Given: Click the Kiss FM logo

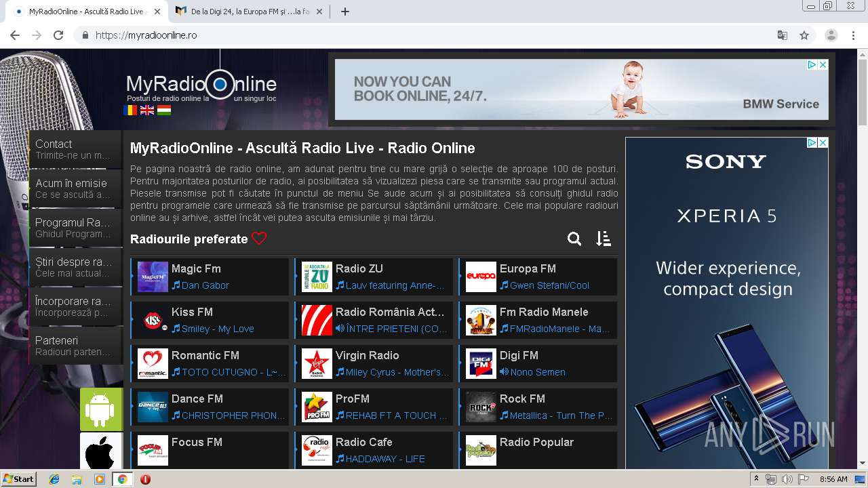Looking at the screenshot, I should click(x=153, y=321).
